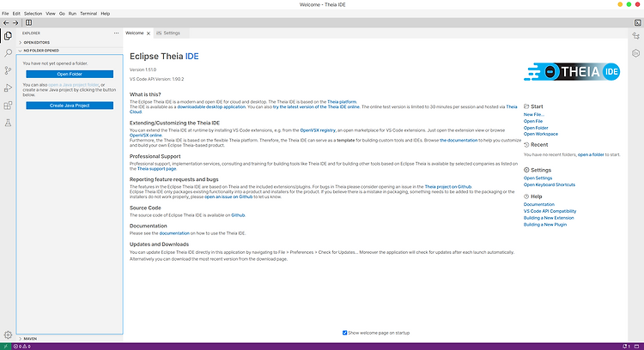The image size is (644, 350).
Task: Open the Go menu
Action: point(62,14)
